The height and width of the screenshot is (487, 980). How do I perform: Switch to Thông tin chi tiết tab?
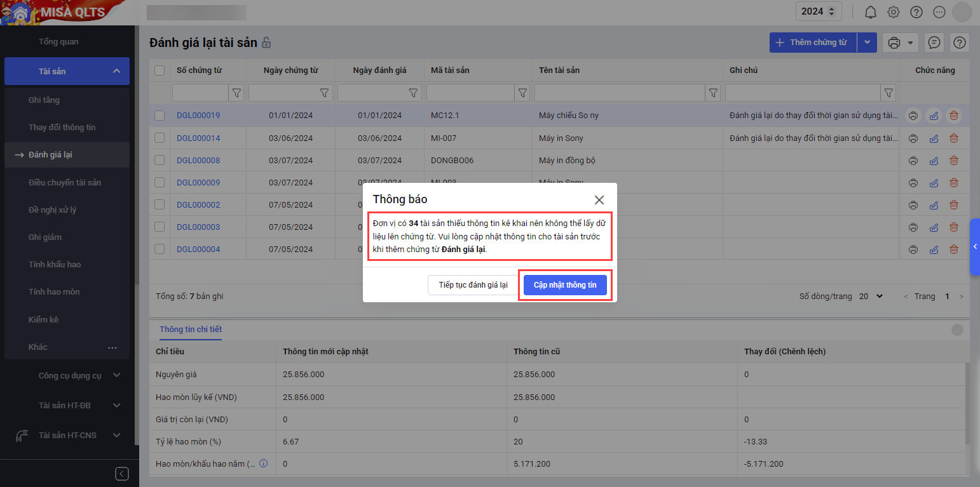(x=191, y=330)
